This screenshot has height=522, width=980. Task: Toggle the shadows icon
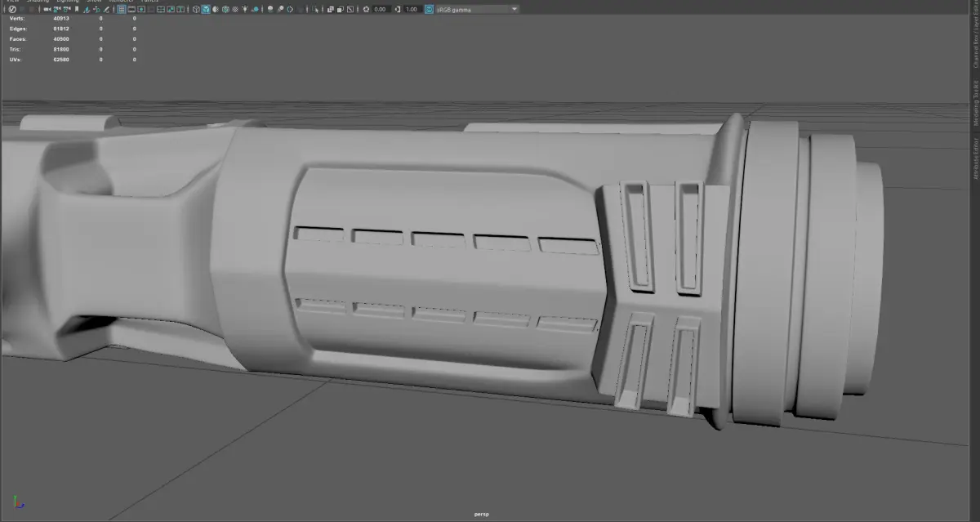pyautogui.click(x=256, y=9)
